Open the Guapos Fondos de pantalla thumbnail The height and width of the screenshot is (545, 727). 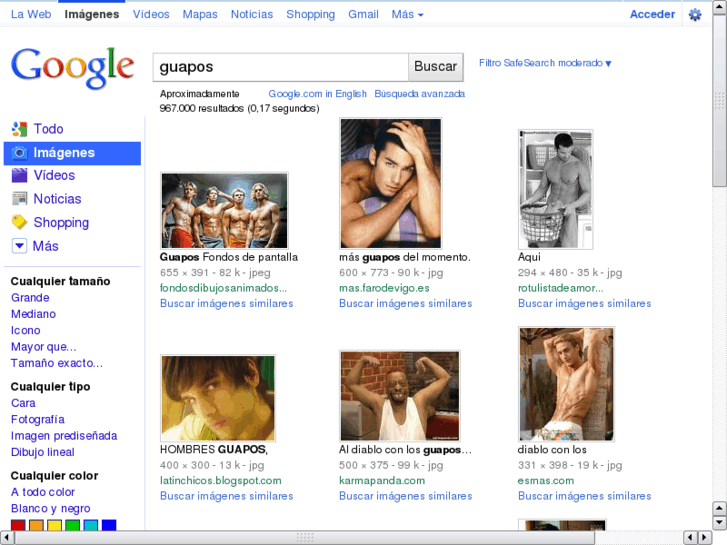point(224,211)
